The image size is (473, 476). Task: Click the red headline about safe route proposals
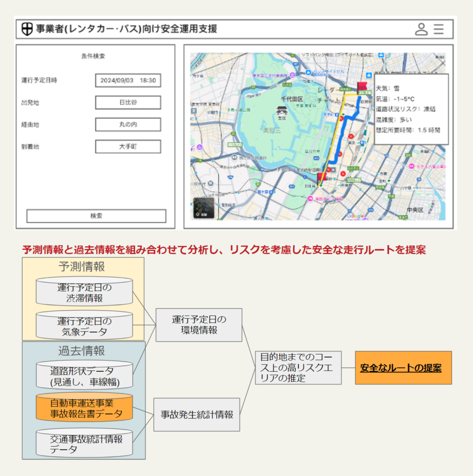coord(224,250)
